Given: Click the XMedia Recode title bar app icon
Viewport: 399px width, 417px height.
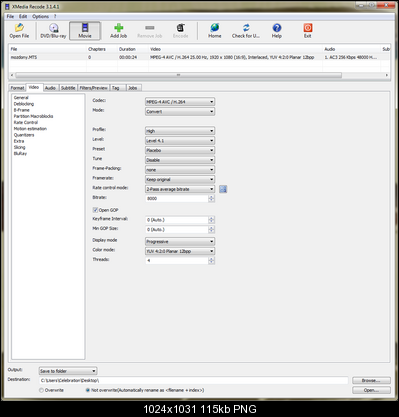Looking at the screenshot, I should (7, 6).
